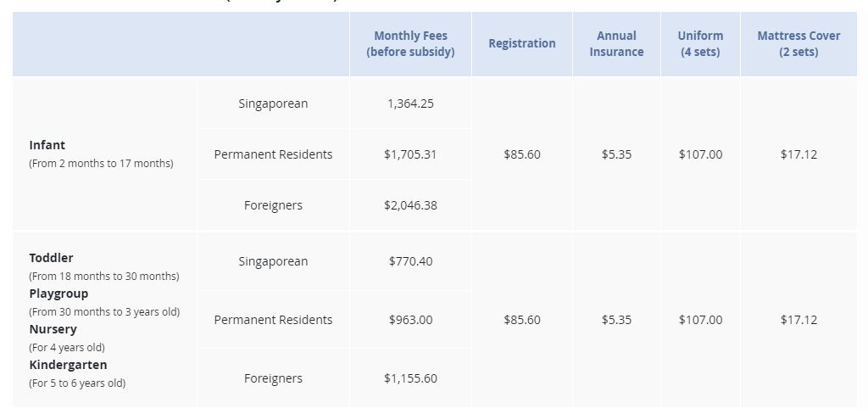Select the Toddler row $5.35 insurance fee

click(616, 320)
